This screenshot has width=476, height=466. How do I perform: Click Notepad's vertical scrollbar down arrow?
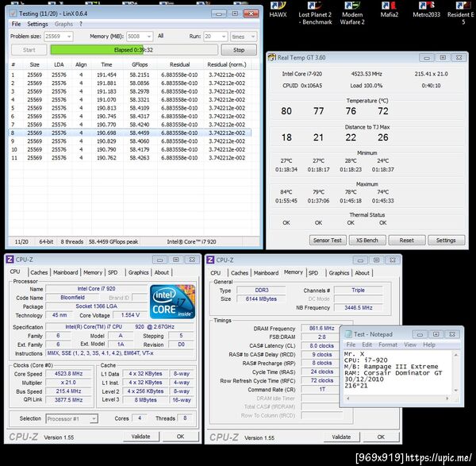455,390
